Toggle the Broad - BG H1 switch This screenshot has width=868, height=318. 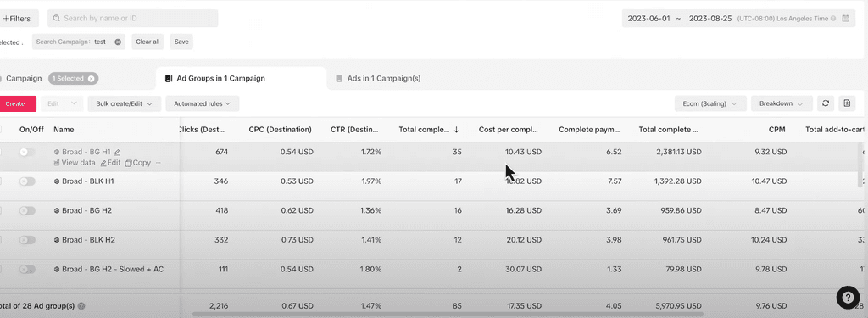click(27, 152)
